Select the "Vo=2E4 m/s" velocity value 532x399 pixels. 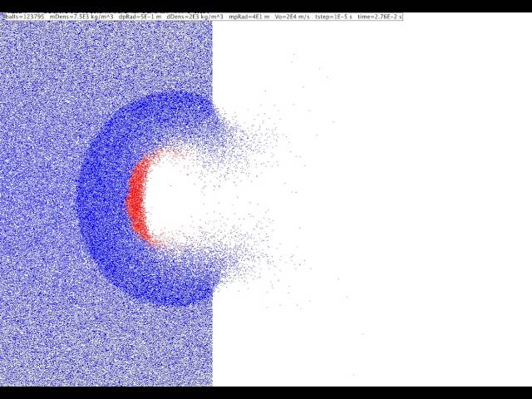[x=292, y=17]
